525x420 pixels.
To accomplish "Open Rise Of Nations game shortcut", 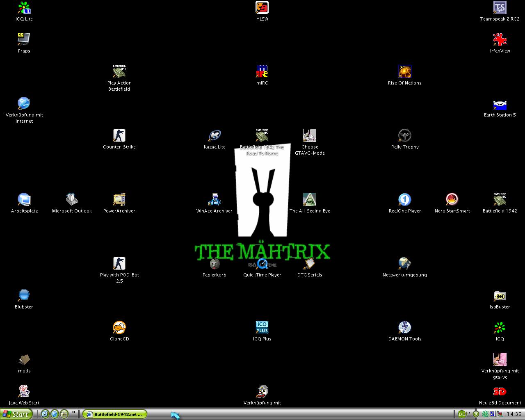I will click(405, 75).
